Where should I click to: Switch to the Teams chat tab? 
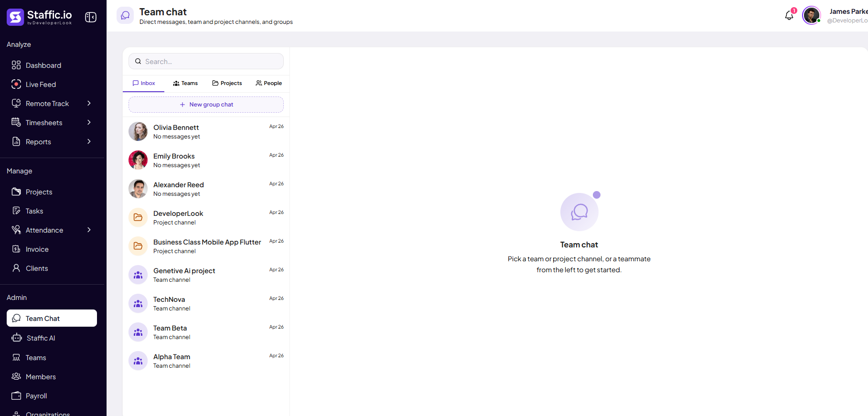pos(185,83)
